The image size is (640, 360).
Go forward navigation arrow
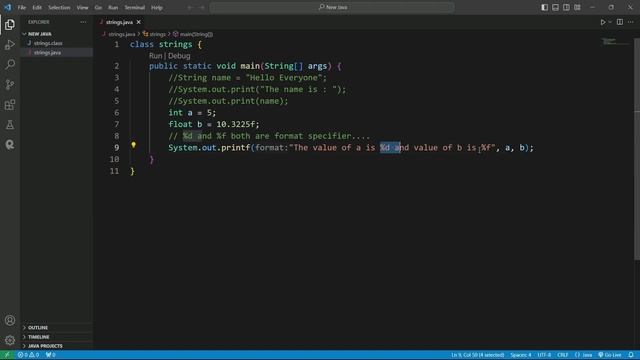click(202, 7)
